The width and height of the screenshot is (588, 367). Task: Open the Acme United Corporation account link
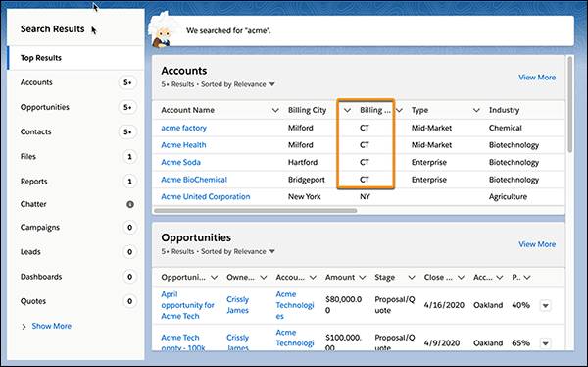click(x=206, y=197)
